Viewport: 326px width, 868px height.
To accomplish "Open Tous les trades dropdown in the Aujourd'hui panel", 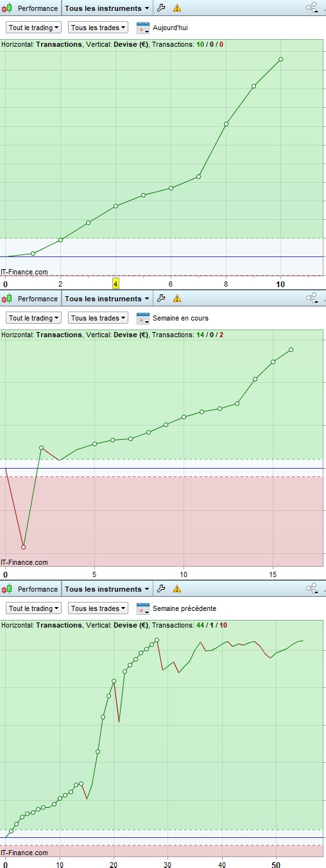I will (x=98, y=28).
